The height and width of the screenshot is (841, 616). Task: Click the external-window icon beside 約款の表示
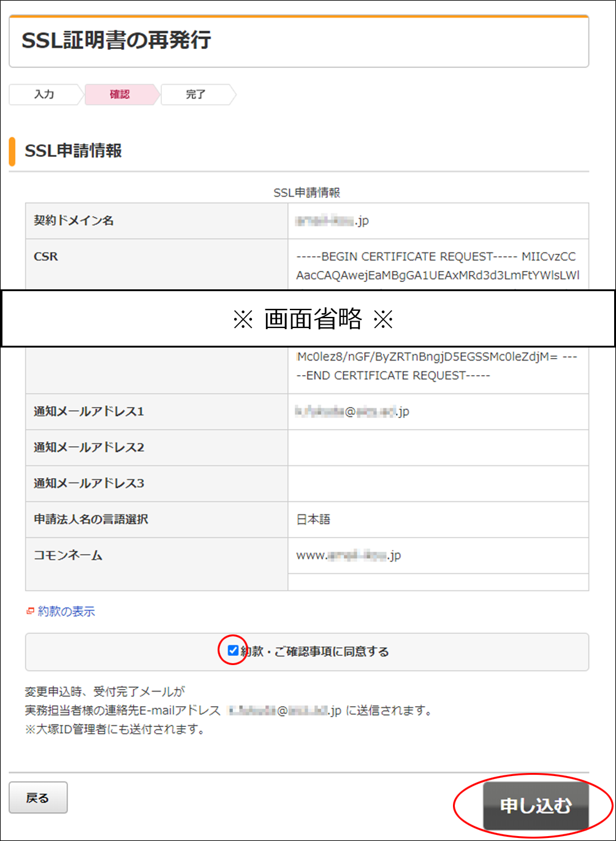click(x=30, y=611)
